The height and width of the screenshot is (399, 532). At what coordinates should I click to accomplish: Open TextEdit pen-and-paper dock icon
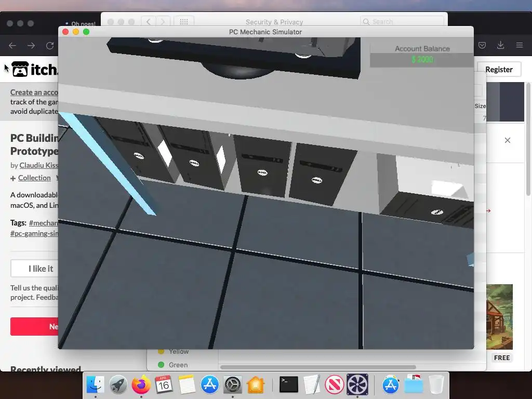tap(312, 384)
